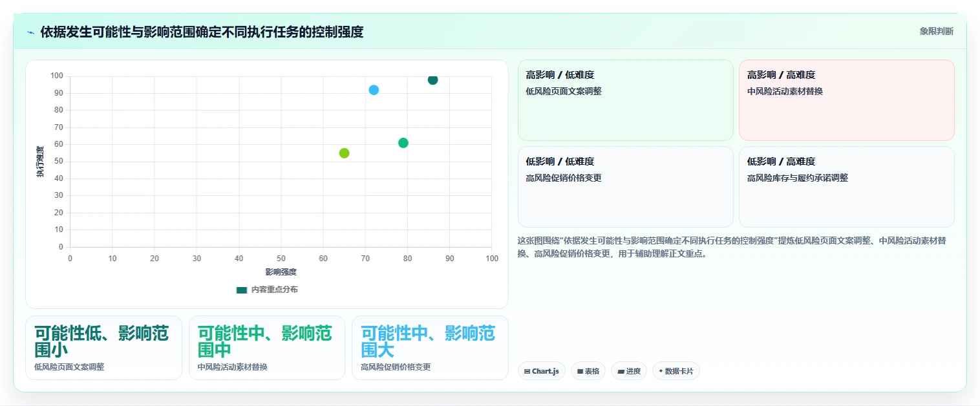Click the main heading 依据发生可能性与影响范围

[x=202, y=32]
